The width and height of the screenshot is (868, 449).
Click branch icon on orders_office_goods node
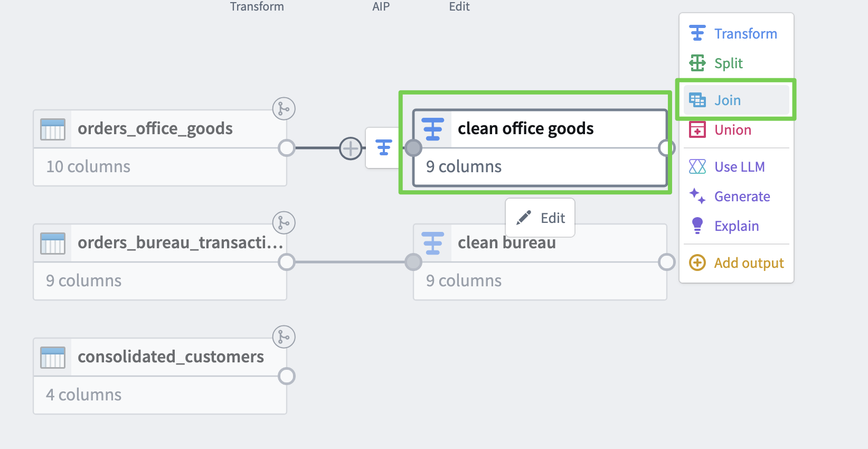click(284, 109)
